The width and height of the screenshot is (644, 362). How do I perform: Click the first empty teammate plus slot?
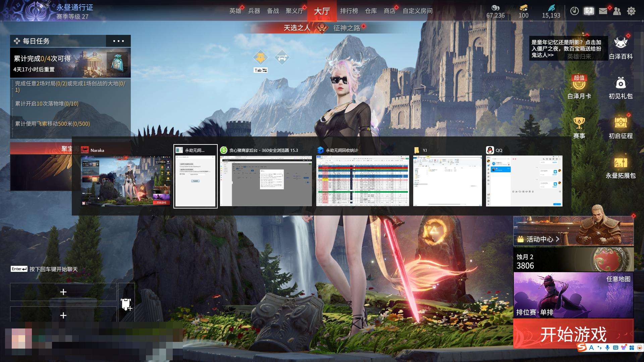(x=63, y=292)
